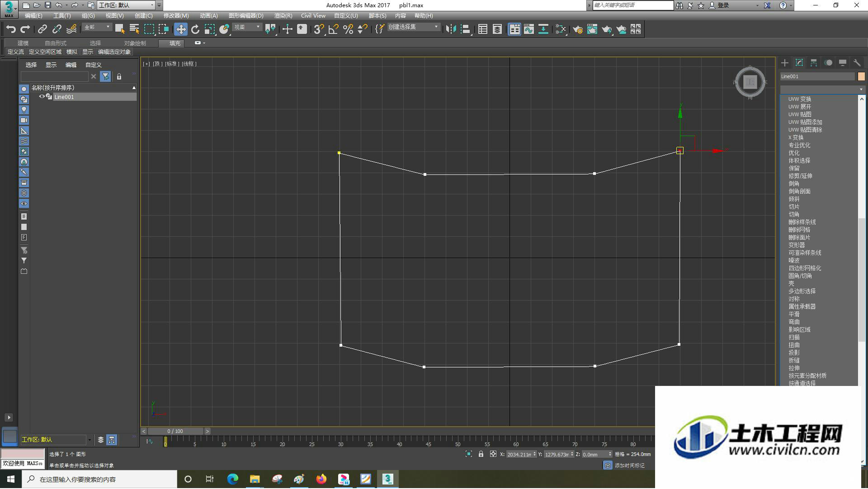Open the workspace selector 工作区: 默认 in title bar
The width and height of the screenshot is (868, 489).
point(126,5)
